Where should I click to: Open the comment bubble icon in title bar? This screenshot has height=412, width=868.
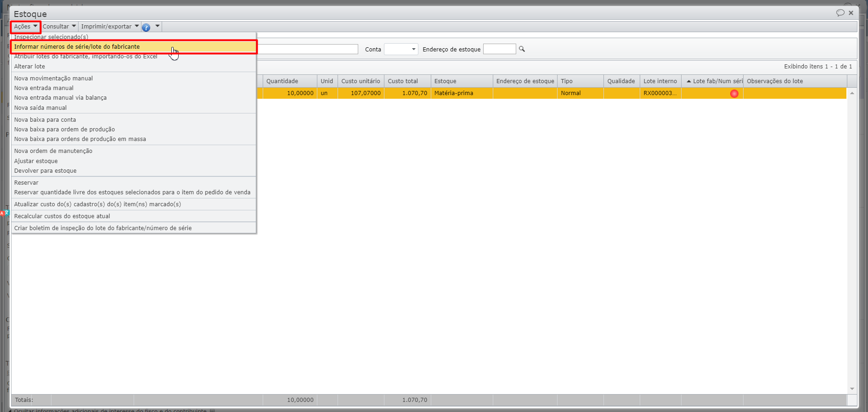[840, 13]
